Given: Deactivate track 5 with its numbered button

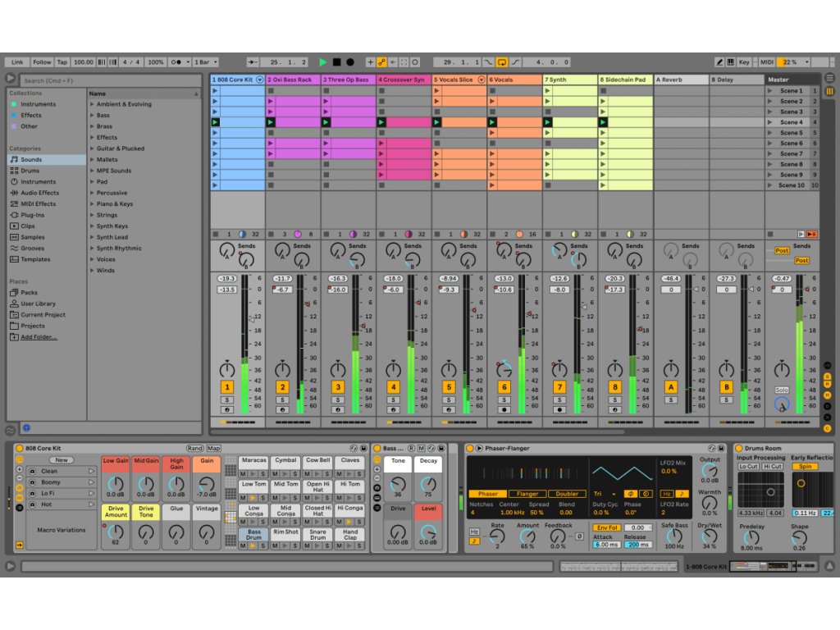Looking at the screenshot, I should click(449, 386).
